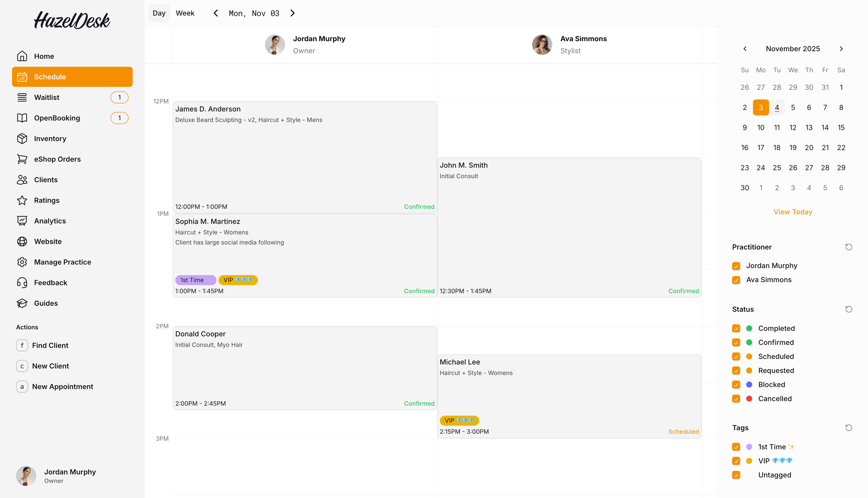This screenshot has width=868, height=498.
Task: Go back a month in mini calendar
Action: pyautogui.click(x=745, y=48)
